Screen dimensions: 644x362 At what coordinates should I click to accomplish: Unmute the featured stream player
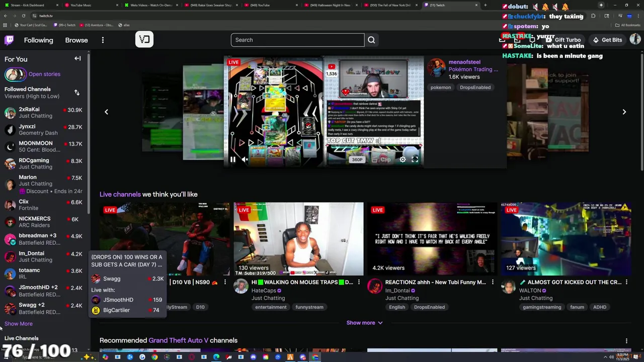(245, 159)
